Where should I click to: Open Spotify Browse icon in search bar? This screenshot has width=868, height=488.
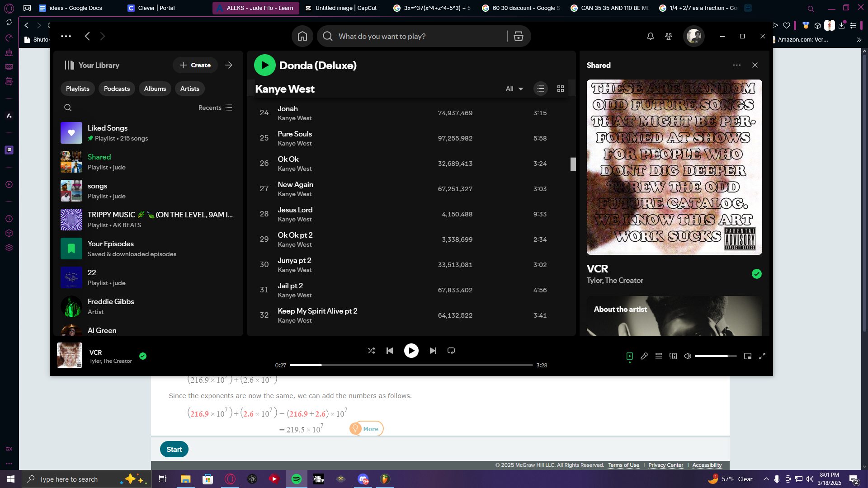click(519, 36)
